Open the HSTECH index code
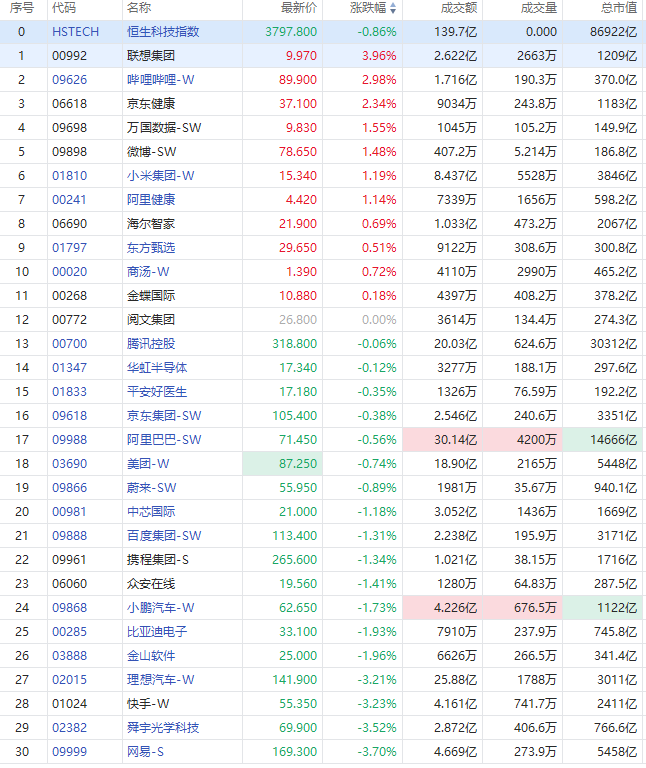Screen dimensions: 646x768 pyautogui.click(x=75, y=32)
